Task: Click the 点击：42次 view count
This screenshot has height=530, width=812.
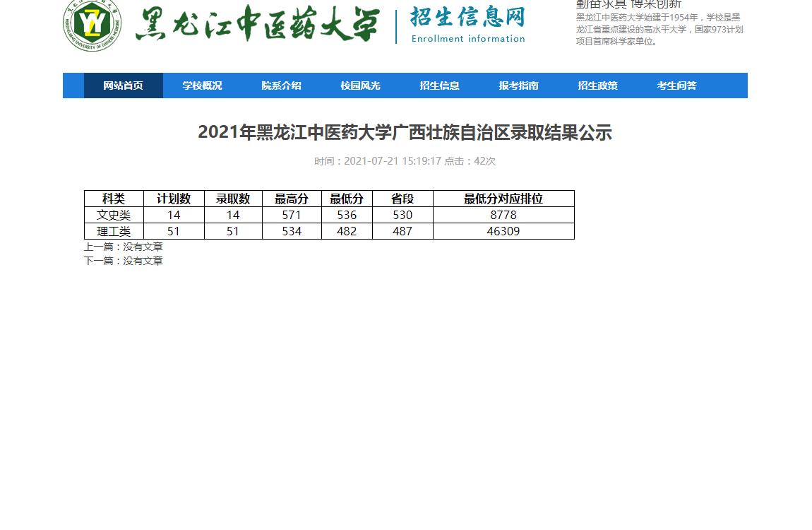Action: 470,161
